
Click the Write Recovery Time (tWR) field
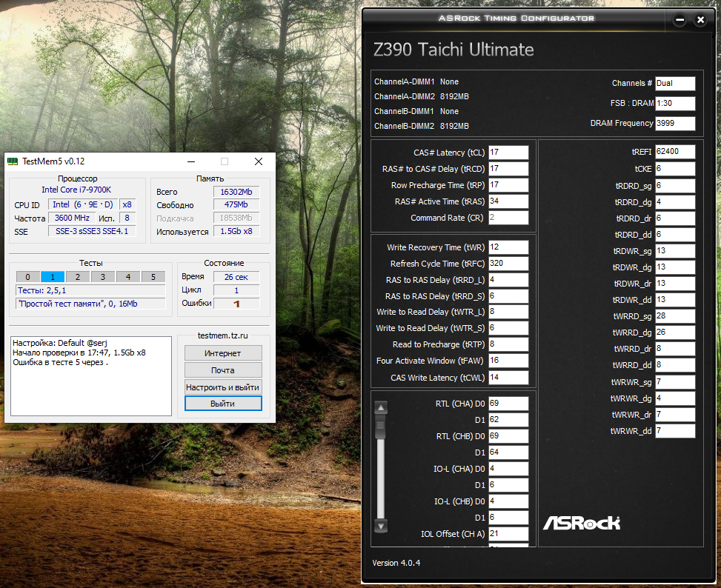(508, 247)
